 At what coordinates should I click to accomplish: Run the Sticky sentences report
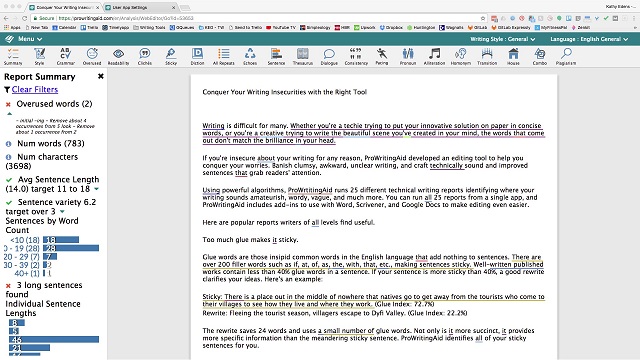(171, 56)
